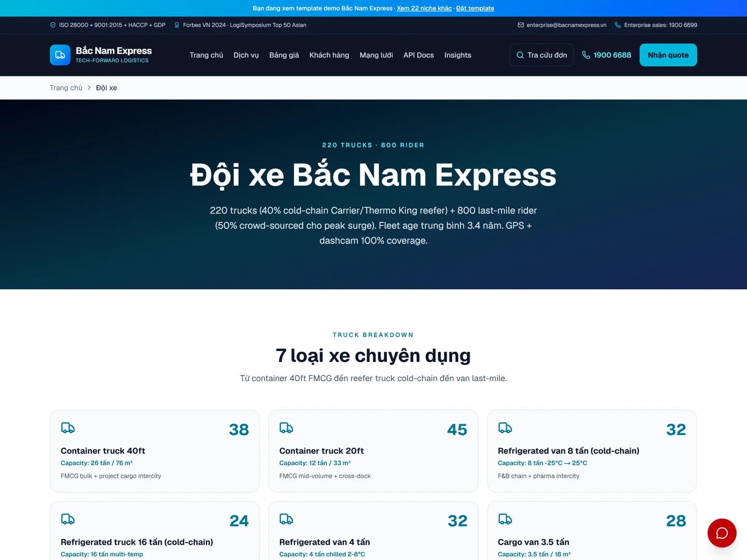747x560 pixels.
Task: Click the TECH-FORWARD LOGISTICS tagline
Action: 112,61
